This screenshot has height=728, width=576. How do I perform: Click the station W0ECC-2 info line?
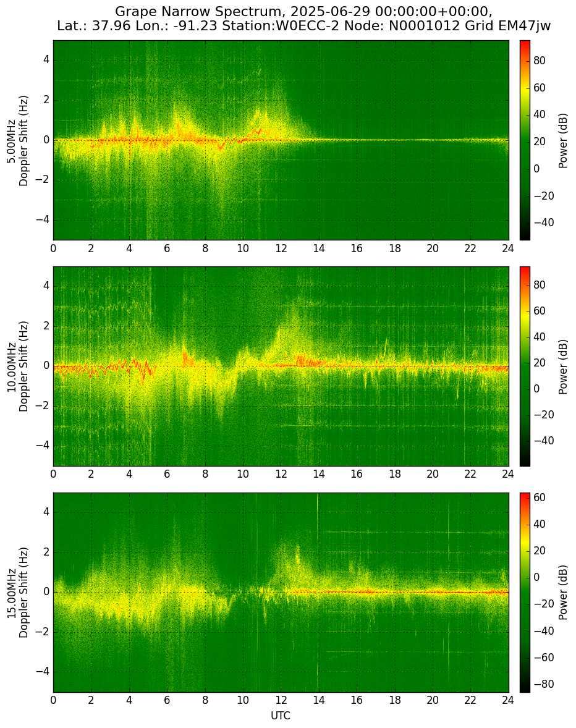303,26
